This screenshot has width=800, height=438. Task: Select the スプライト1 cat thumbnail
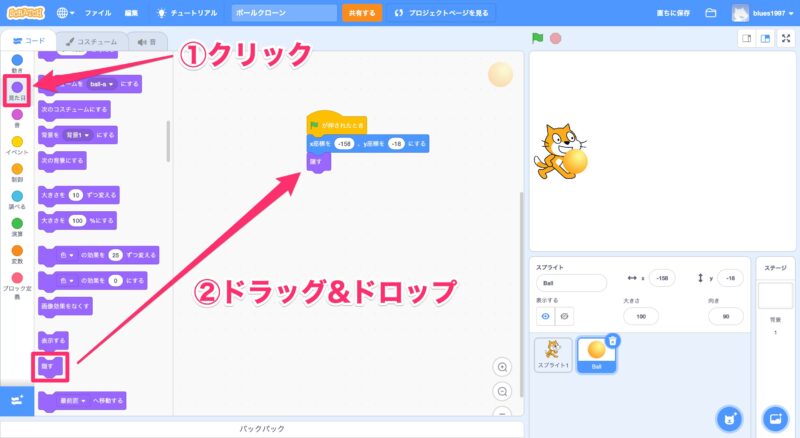(x=553, y=354)
